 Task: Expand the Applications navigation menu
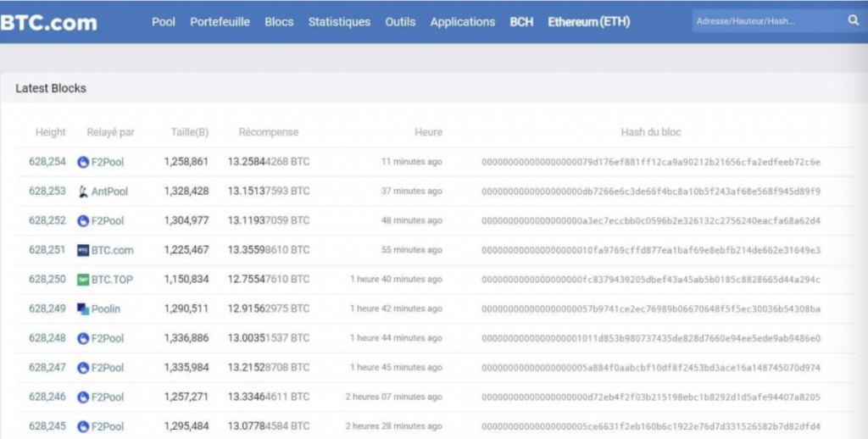point(462,22)
